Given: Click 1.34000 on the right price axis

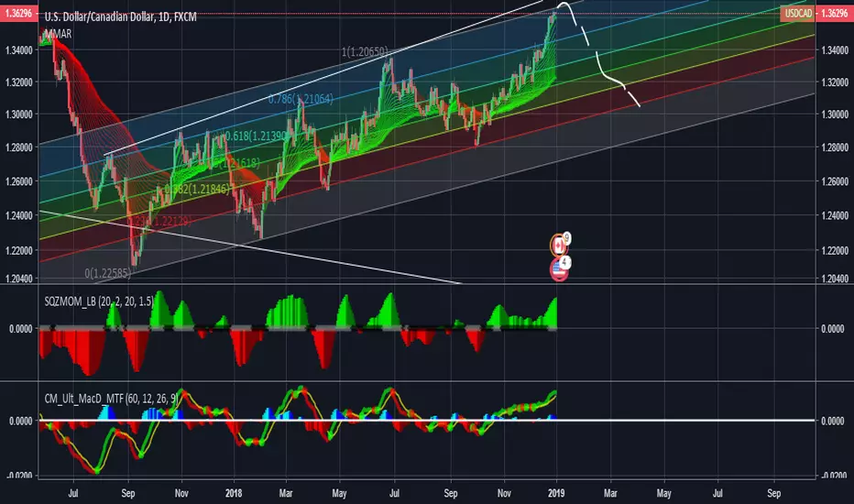Looking at the screenshot, I should click(x=835, y=50).
